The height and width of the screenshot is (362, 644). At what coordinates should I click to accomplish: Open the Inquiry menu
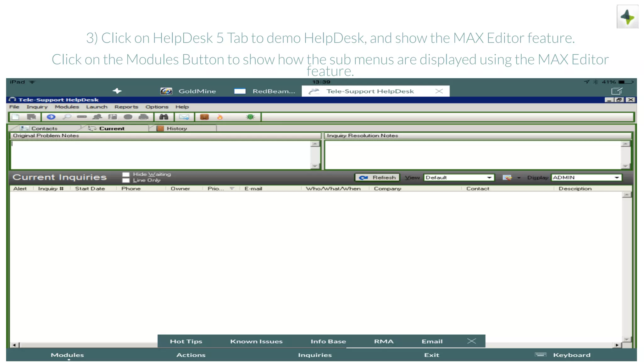[37, 107]
